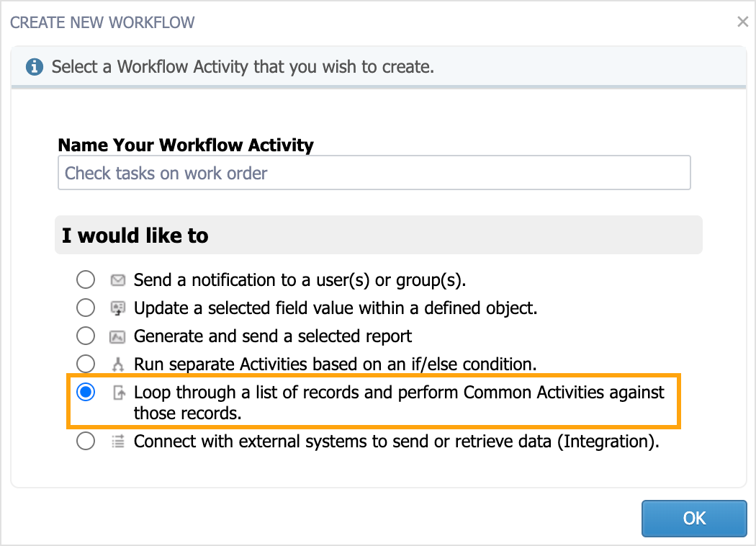Click the OK button
This screenshot has height=546, width=756.
click(x=694, y=518)
